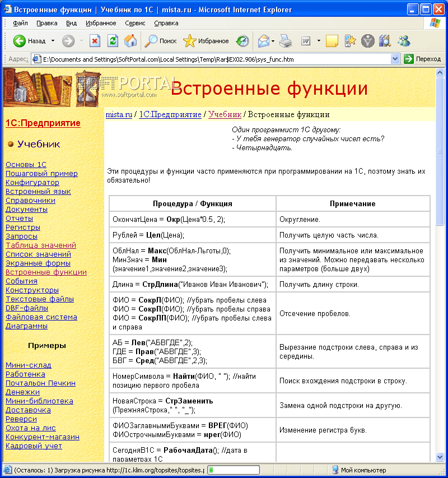Open the Back button history dropdown arrow

coord(53,41)
